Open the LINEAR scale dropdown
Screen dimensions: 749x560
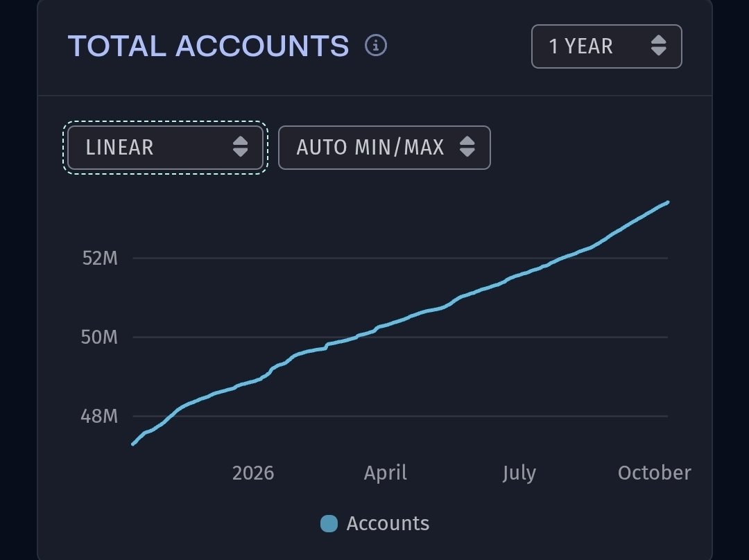pyautogui.click(x=165, y=148)
